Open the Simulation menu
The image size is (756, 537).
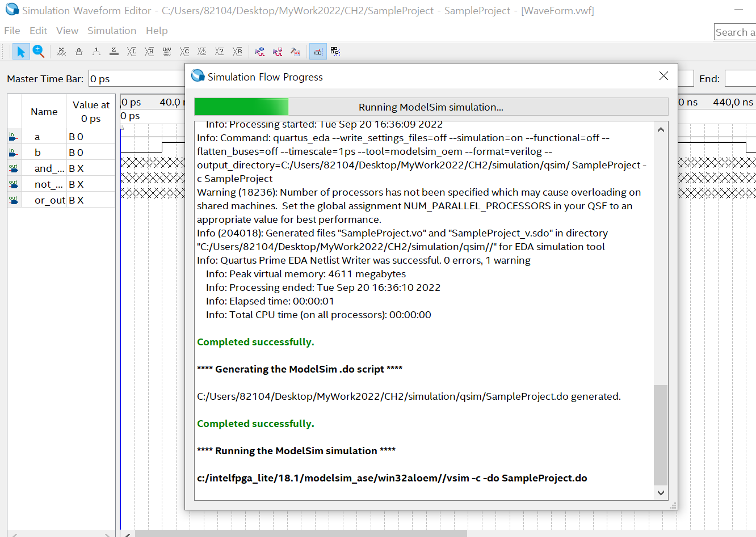112,31
